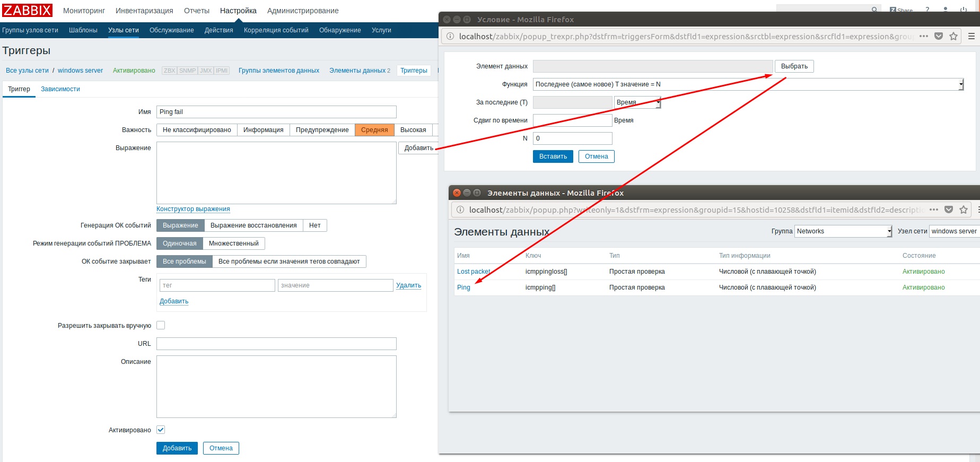
Task: Click the Zabbix Share icon
Action: pos(901,10)
